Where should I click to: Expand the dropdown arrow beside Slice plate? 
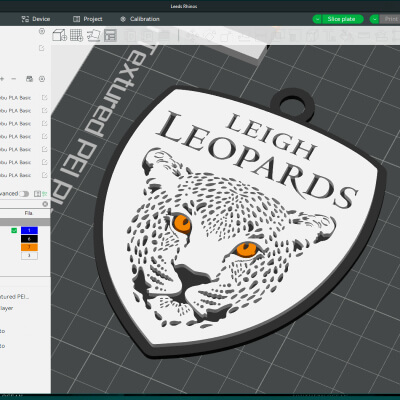point(317,19)
